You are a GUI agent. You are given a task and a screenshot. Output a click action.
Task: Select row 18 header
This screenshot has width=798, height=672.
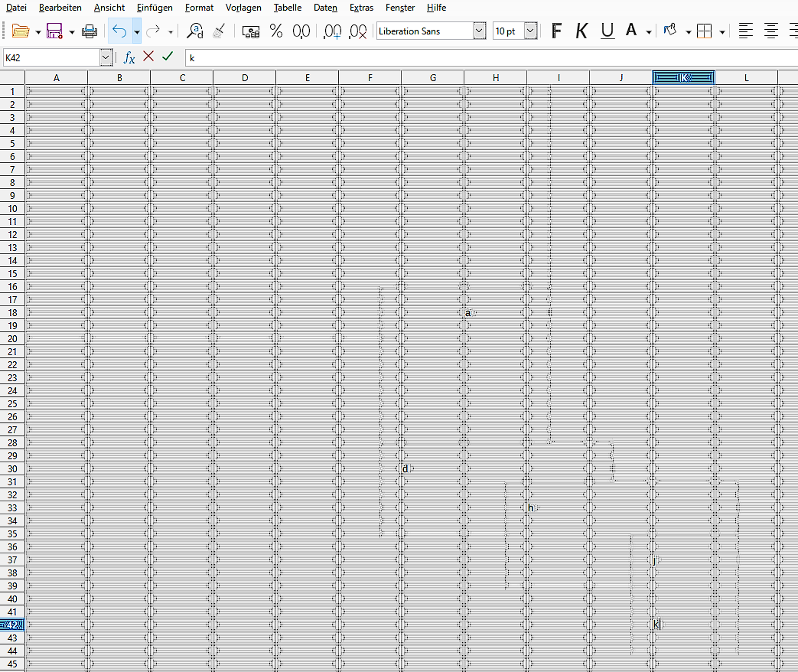(12, 312)
